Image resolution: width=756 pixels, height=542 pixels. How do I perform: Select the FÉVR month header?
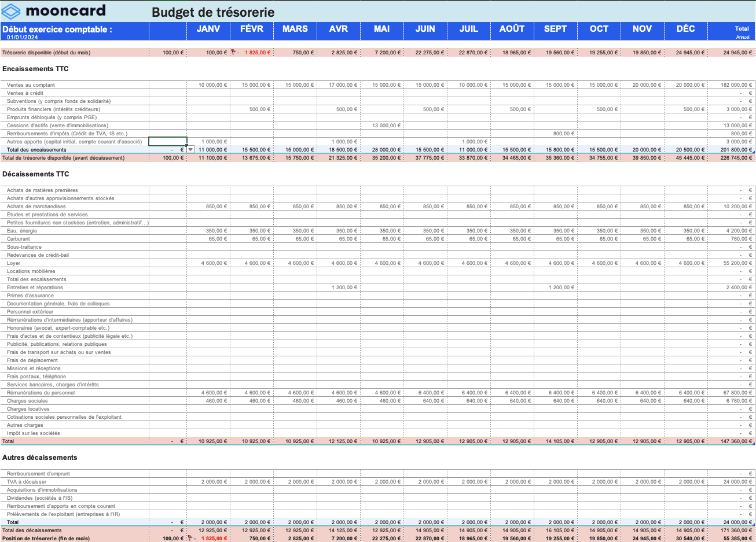251,29
